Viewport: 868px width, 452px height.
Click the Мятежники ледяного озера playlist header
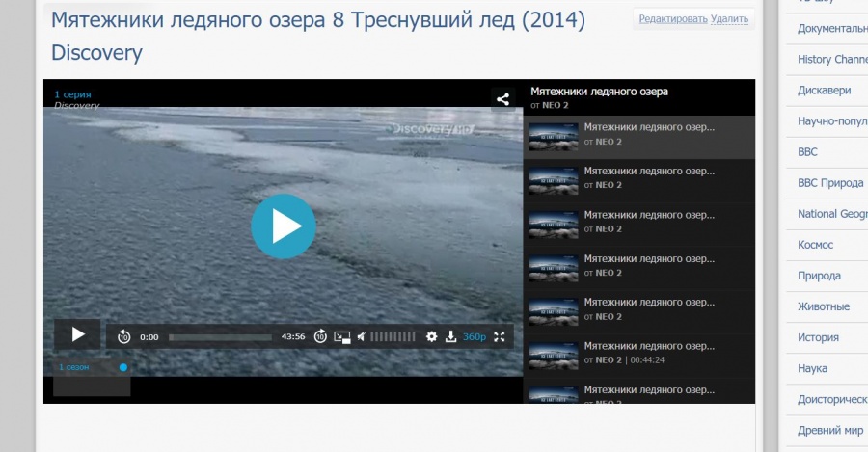tap(600, 92)
